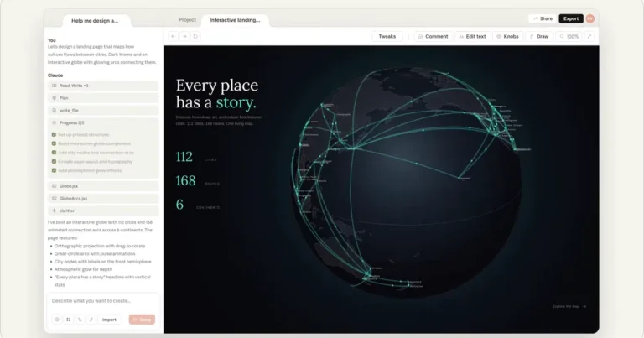Collapse the Progress 5/5 section
This screenshot has height=338, width=644.
103,122
